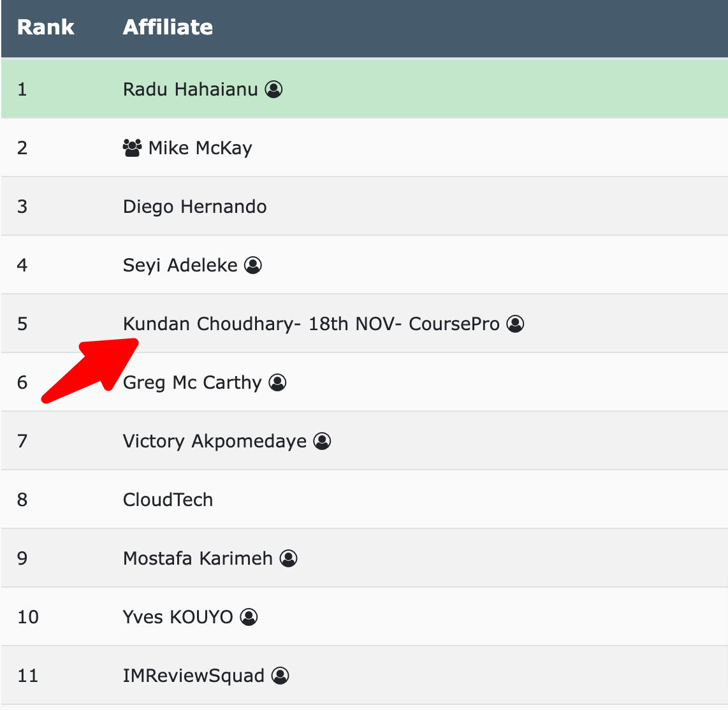The height and width of the screenshot is (710, 728).
Task: Click profile icon after Kundan Choudhary CoursePro
Action: point(515,324)
